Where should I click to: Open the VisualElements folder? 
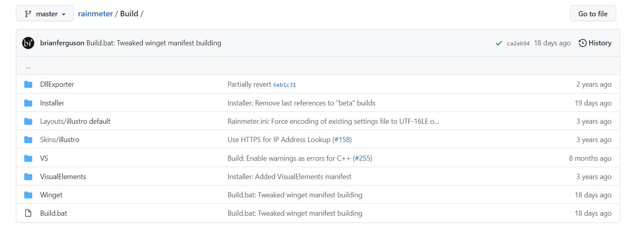tap(63, 177)
